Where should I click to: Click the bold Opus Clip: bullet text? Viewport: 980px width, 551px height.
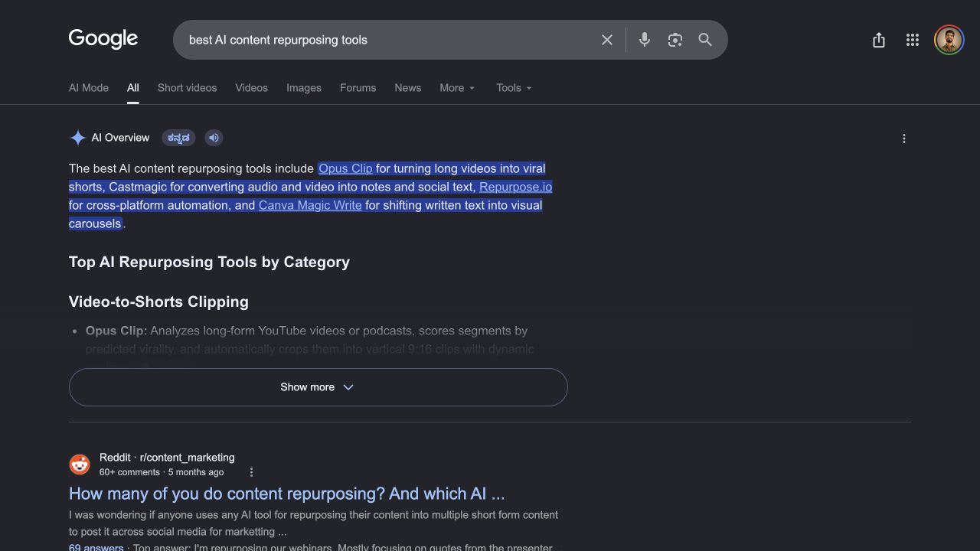[116, 331]
